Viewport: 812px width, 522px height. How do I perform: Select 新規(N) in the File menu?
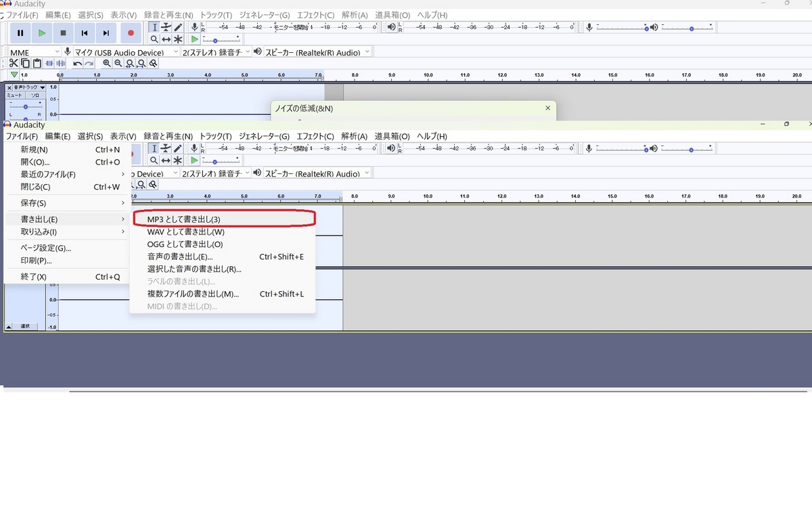click(x=68, y=150)
